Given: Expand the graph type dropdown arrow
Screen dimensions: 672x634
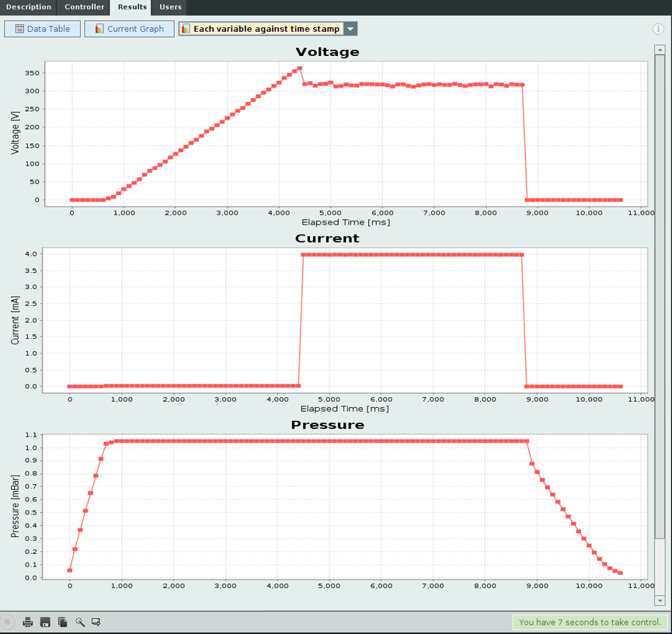Looking at the screenshot, I should click(350, 29).
